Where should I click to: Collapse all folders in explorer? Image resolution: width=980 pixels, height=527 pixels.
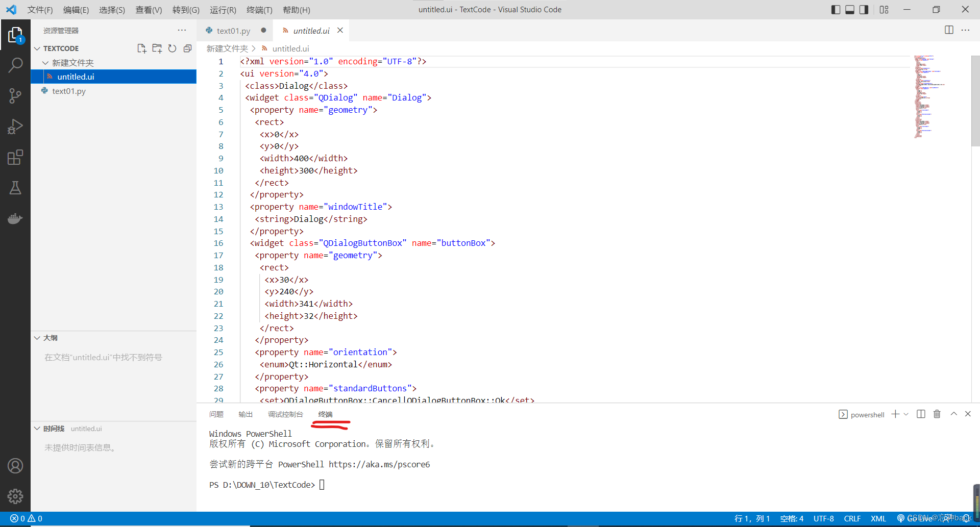pyautogui.click(x=187, y=48)
